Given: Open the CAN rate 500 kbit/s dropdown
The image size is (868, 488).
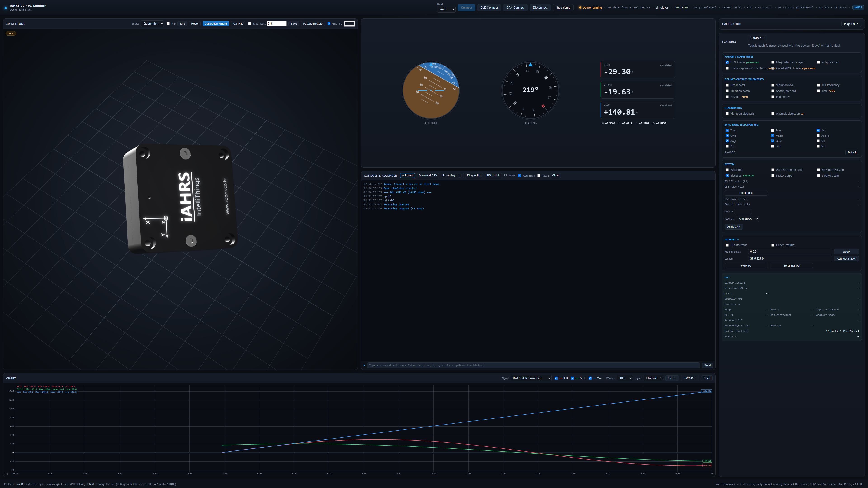Looking at the screenshot, I should pyautogui.click(x=747, y=219).
